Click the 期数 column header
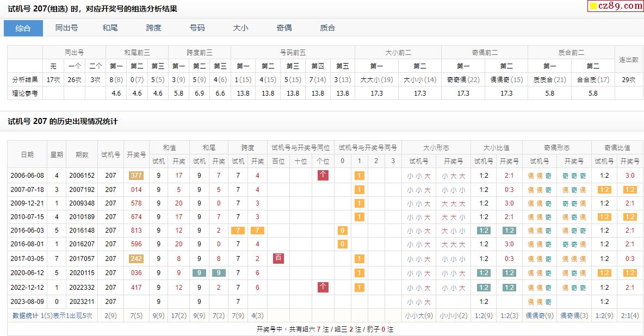The height and width of the screenshot is (336, 644). click(x=82, y=154)
